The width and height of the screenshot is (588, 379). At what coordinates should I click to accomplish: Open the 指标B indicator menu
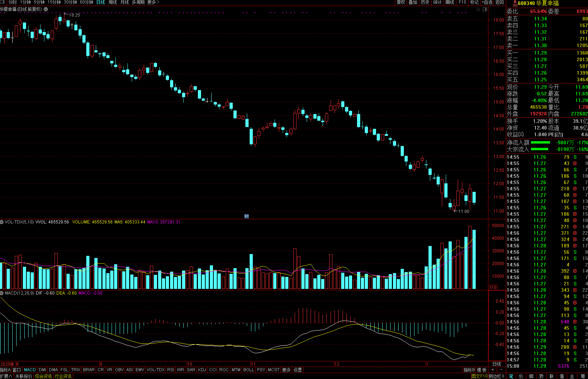click(x=469, y=370)
